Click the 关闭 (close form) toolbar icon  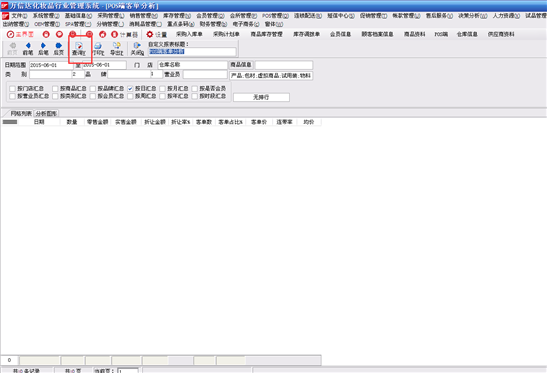[x=137, y=49]
